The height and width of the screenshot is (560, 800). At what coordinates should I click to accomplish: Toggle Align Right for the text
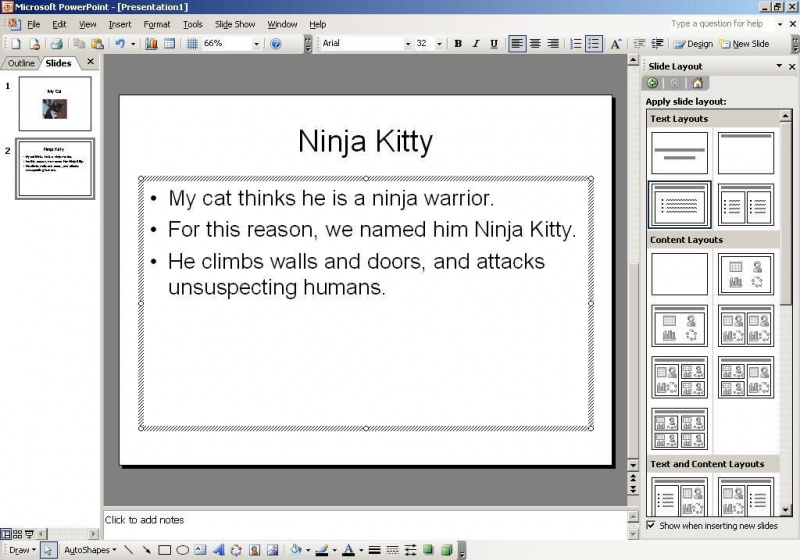[x=553, y=44]
